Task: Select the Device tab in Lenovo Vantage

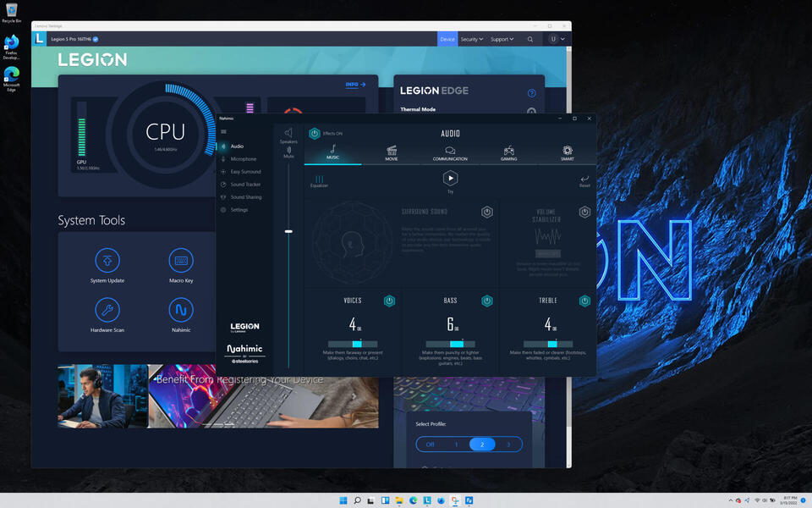Action: [447, 40]
